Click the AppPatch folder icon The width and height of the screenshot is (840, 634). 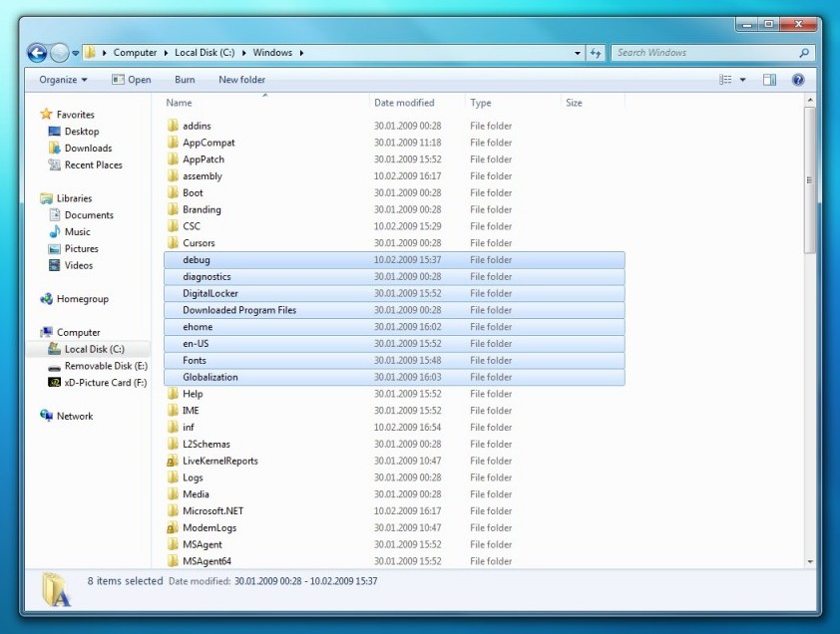(173, 159)
